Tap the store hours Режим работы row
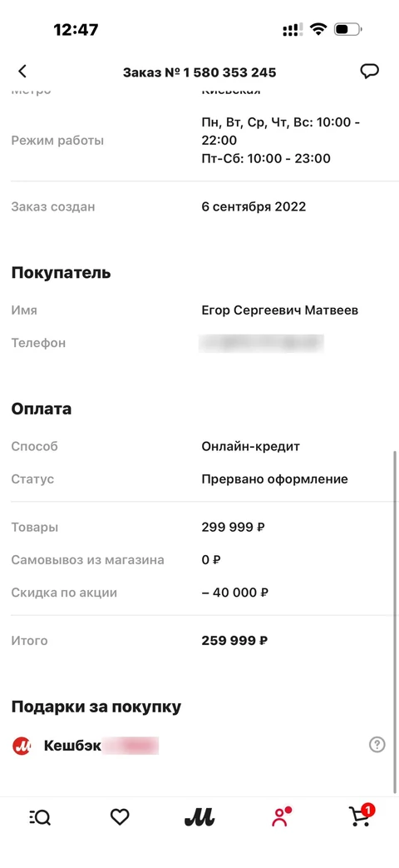This screenshot has width=399, height=868. pos(199,141)
